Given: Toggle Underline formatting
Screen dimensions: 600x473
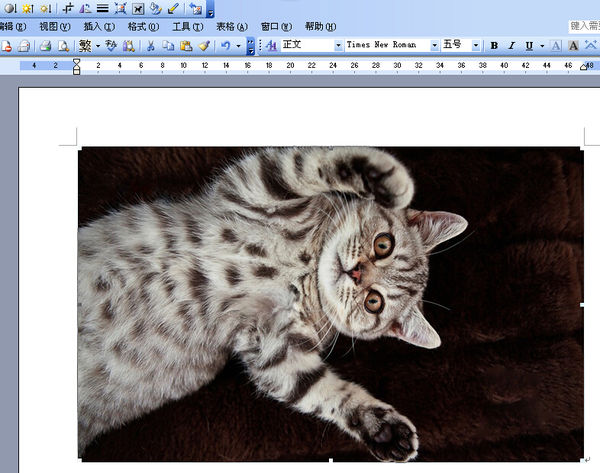Looking at the screenshot, I should [528, 46].
